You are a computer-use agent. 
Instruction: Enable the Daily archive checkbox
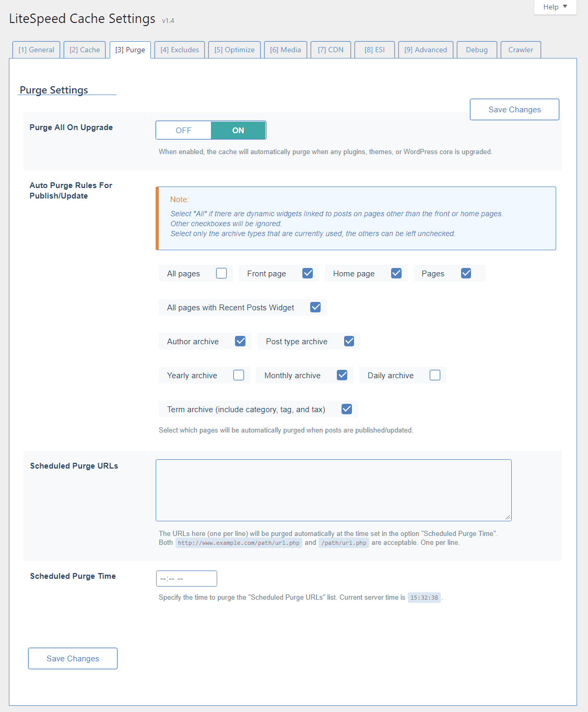click(x=435, y=375)
